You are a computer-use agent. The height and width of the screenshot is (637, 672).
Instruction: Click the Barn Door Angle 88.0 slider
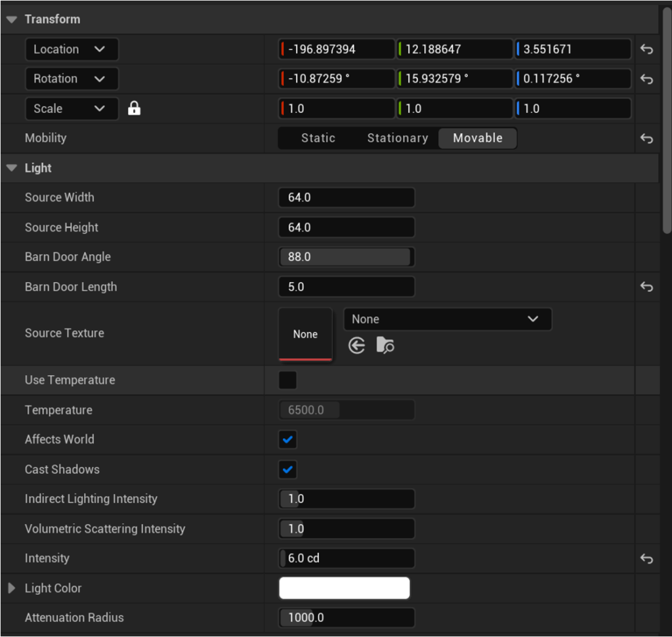coord(346,257)
